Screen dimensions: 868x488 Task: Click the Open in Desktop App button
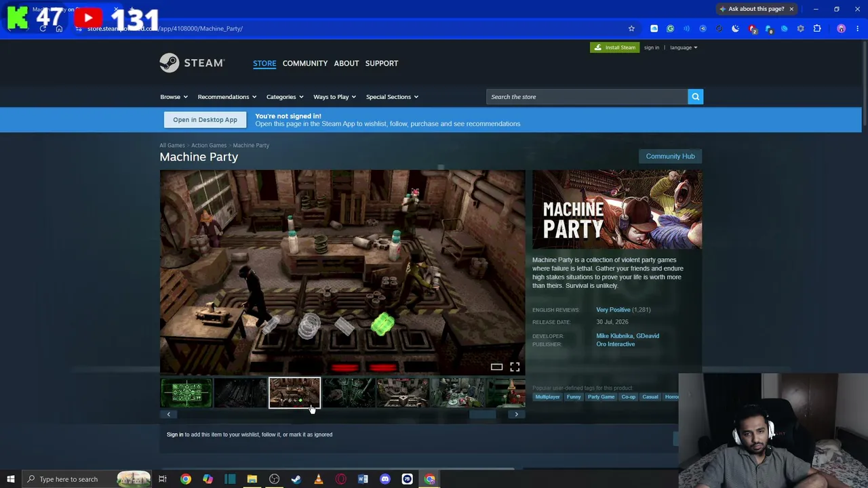click(x=205, y=120)
